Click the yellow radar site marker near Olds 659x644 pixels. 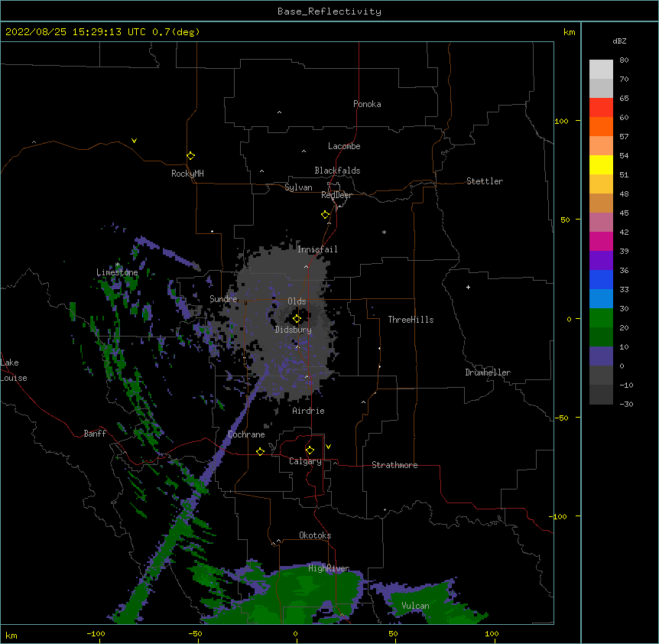297,319
